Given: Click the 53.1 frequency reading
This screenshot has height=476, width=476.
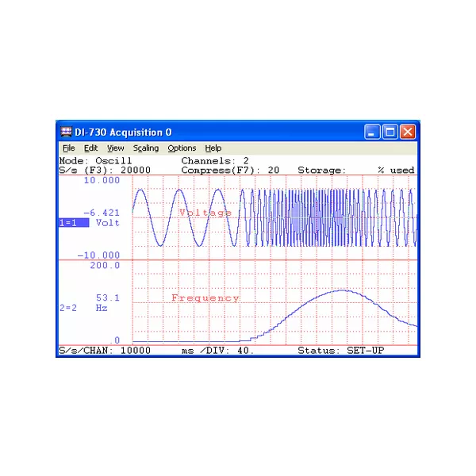Looking at the screenshot, I should click(x=108, y=297).
